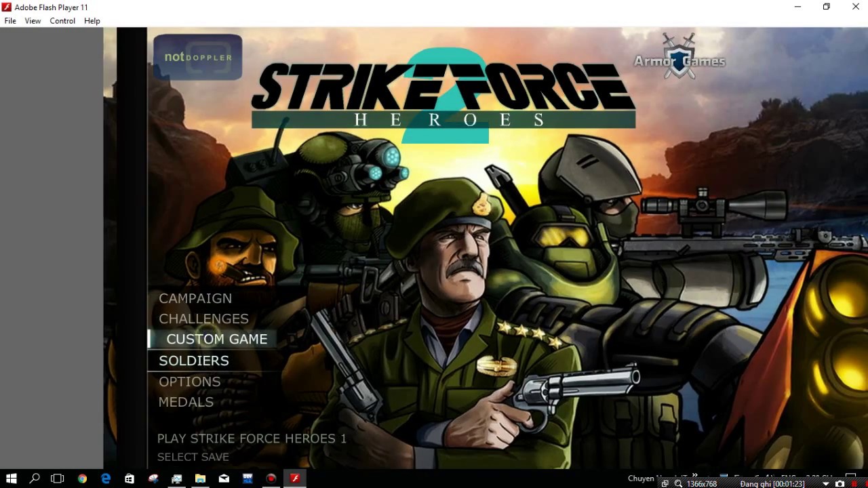868x488 pixels.
Task: Select Challenges from game menu
Action: pyautogui.click(x=203, y=319)
